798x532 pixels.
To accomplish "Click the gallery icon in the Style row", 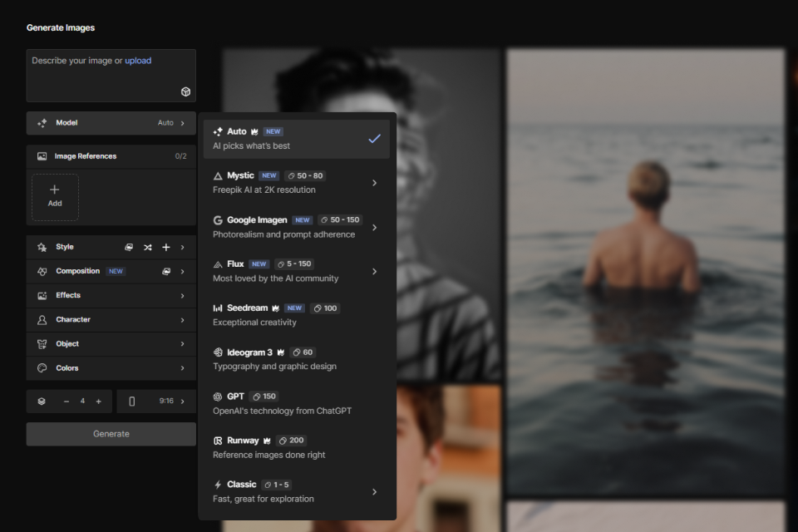I will point(130,247).
